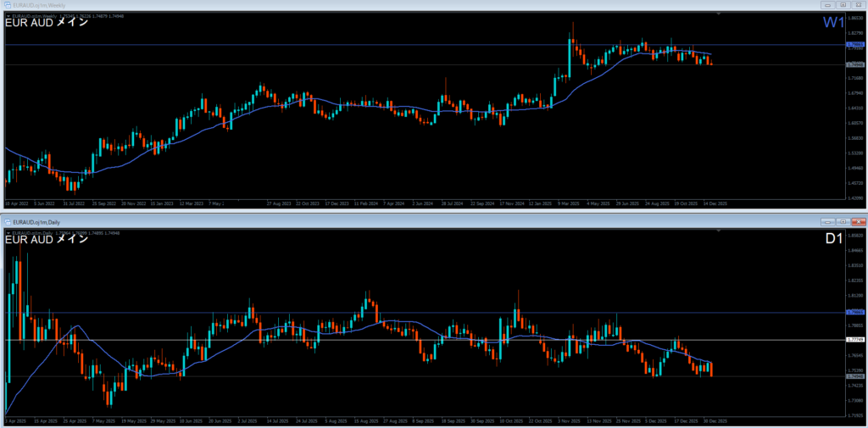
Task: Click the white D1 timeframe label
Action: [833, 239]
